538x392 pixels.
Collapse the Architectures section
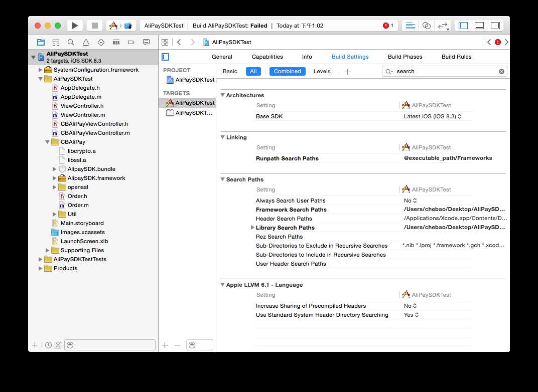[x=222, y=95]
